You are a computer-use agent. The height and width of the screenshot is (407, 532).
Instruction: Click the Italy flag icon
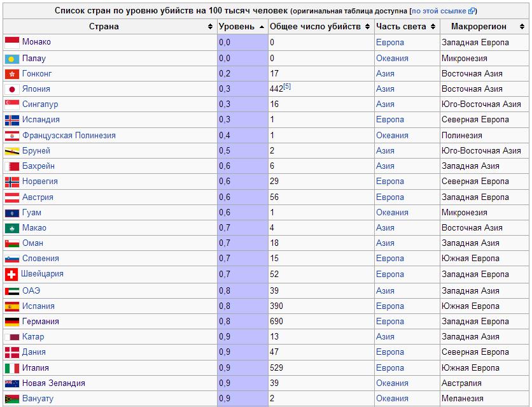[x=11, y=368]
